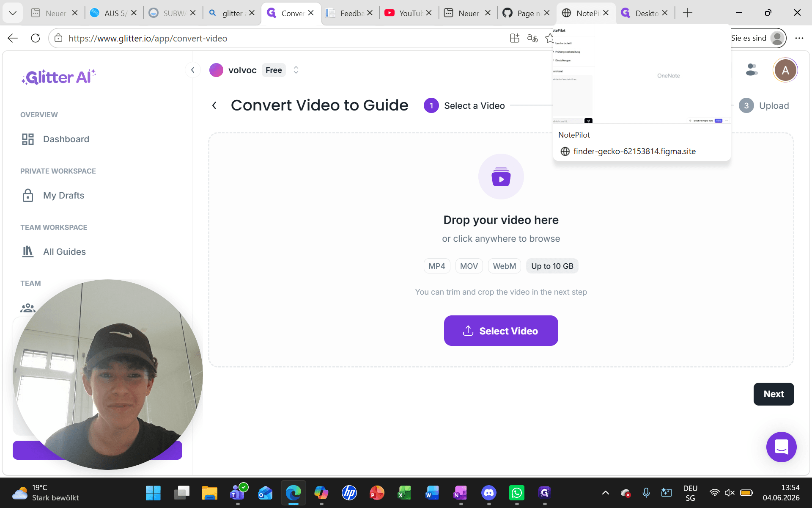This screenshot has width=812, height=508.
Task: Open a new browser tab
Action: (x=688, y=13)
